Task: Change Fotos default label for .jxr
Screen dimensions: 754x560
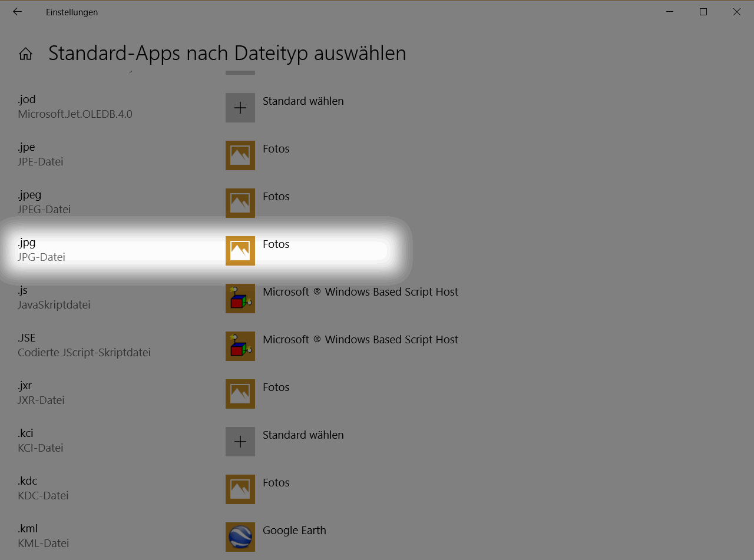Action: point(276,387)
